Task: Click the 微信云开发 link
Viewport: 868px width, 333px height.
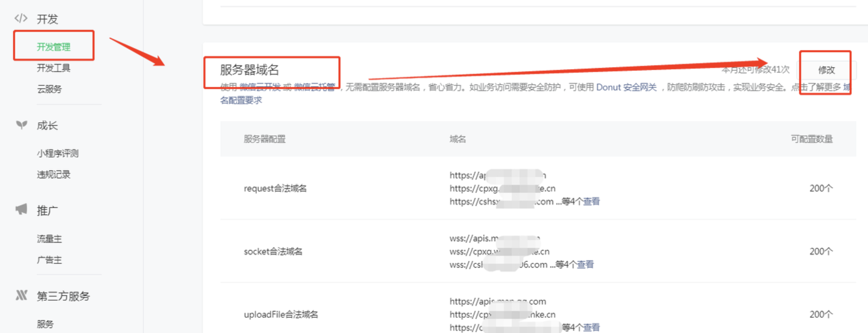Action: pos(258,87)
